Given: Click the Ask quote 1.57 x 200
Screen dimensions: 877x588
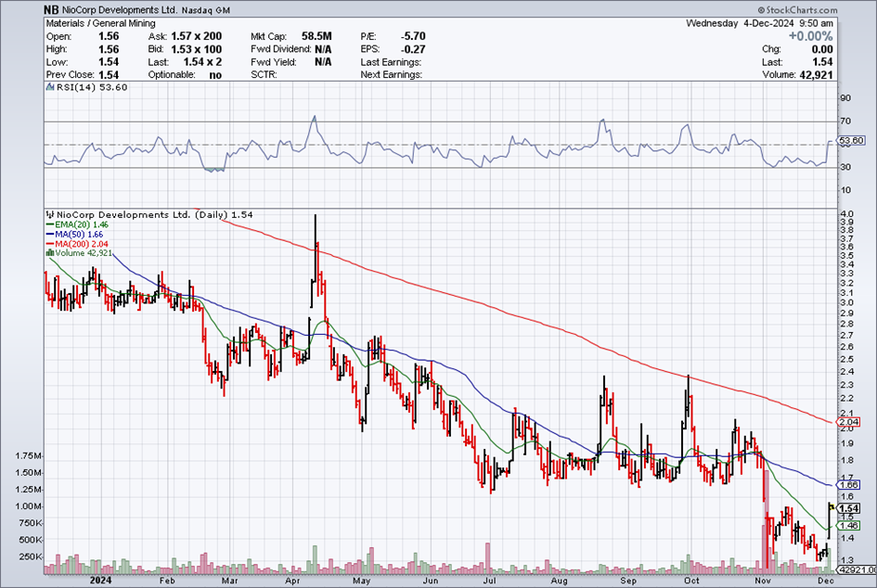Looking at the screenshot, I should (x=197, y=36).
